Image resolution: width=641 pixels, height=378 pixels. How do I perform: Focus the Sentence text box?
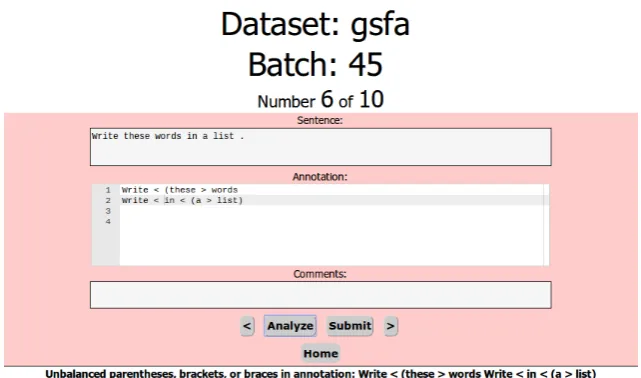pos(320,147)
